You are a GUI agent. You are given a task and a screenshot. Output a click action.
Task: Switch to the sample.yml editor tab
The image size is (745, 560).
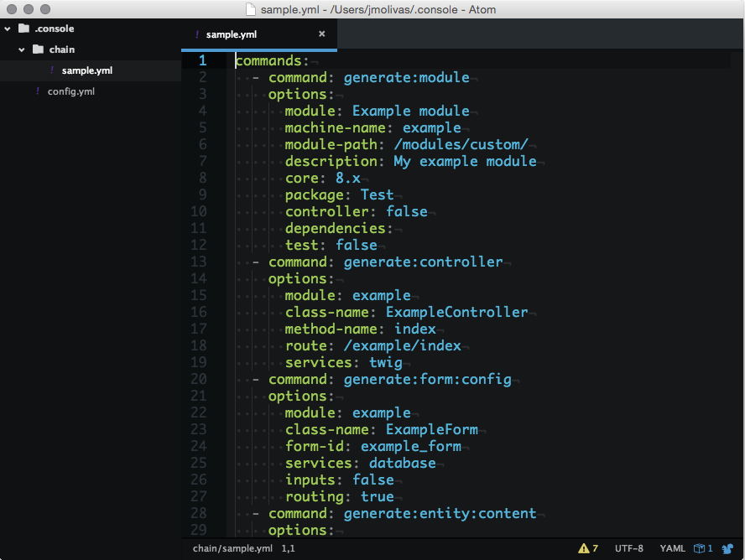coord(259,34)
